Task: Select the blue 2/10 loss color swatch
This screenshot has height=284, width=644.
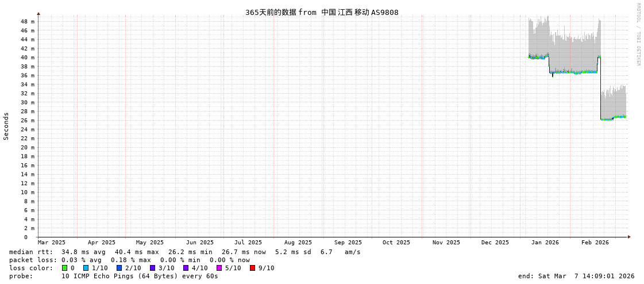Action: [x=119, y=268]
